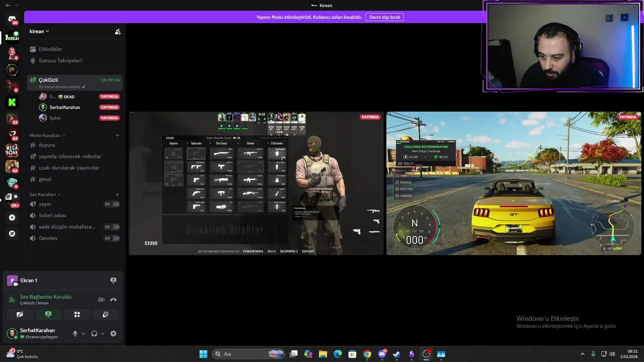
Task: Select the Counter-Strike stream tile
Action: 256,183
